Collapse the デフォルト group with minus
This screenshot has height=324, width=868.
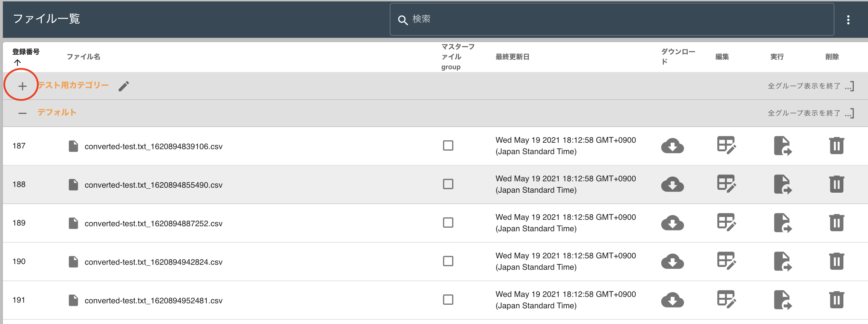click(22, 113)
